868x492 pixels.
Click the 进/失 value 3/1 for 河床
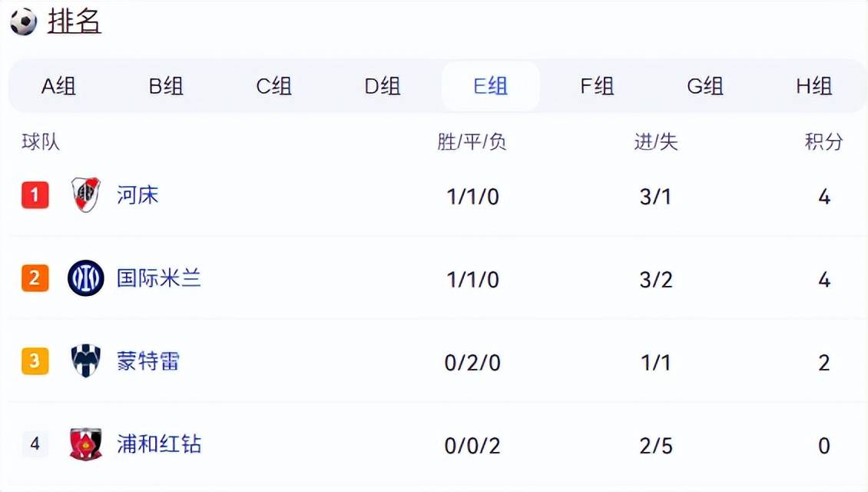[x=657, y=194]
